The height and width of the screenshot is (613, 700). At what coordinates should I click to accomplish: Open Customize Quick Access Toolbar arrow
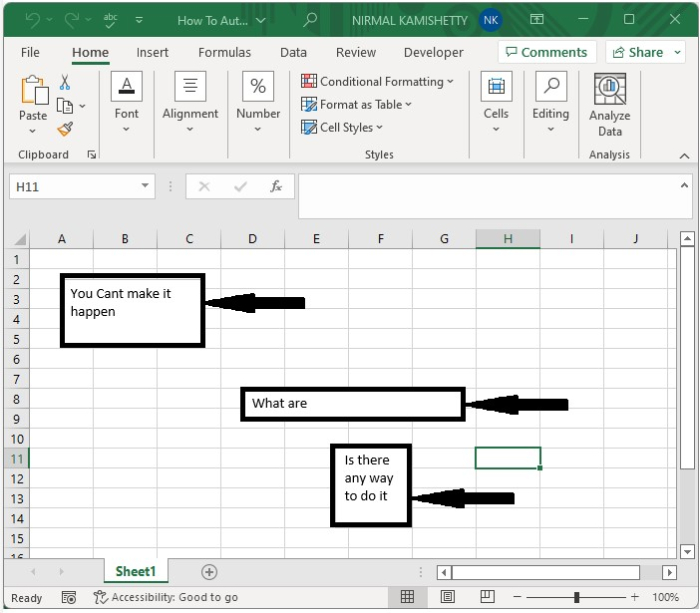click(139, 20)
